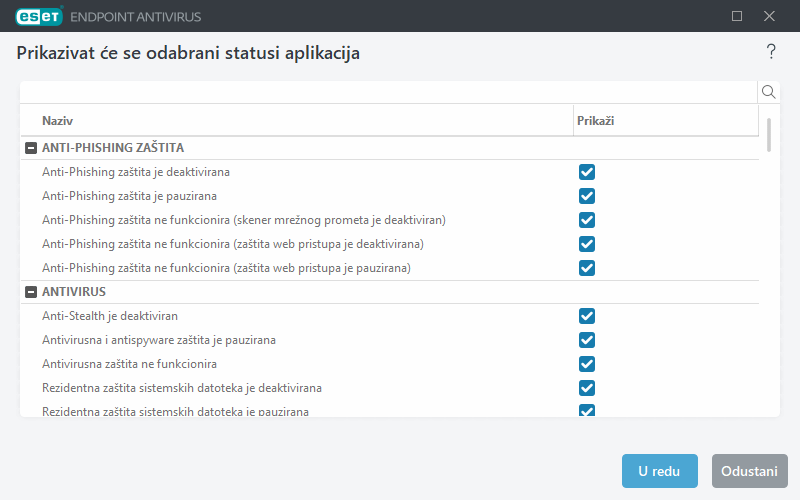Click the search magnifier icon
800x500 pixels.
pos(768,92)
